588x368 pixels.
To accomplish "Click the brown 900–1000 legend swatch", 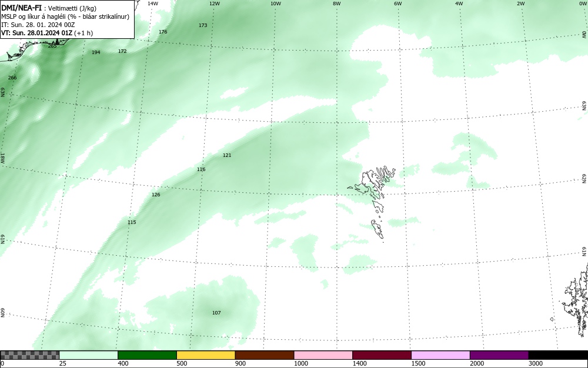I will [x=265, y=355].
